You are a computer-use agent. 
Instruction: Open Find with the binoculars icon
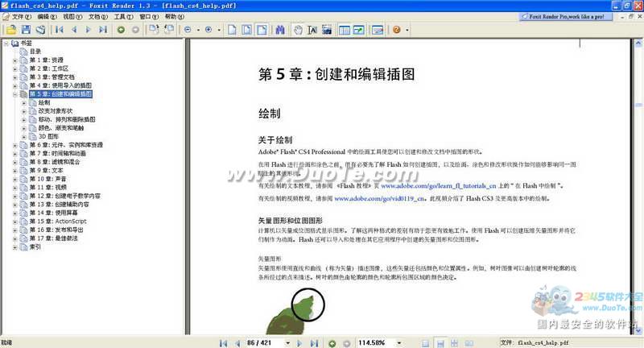pyautogui.click(x=280, y=30)
